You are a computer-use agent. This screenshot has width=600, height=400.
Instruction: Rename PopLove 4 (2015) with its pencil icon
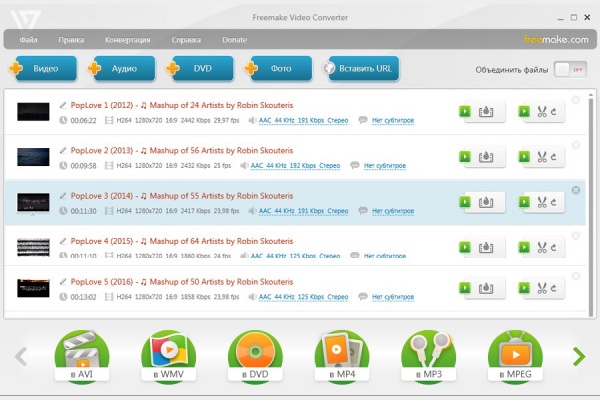point(63,241)
